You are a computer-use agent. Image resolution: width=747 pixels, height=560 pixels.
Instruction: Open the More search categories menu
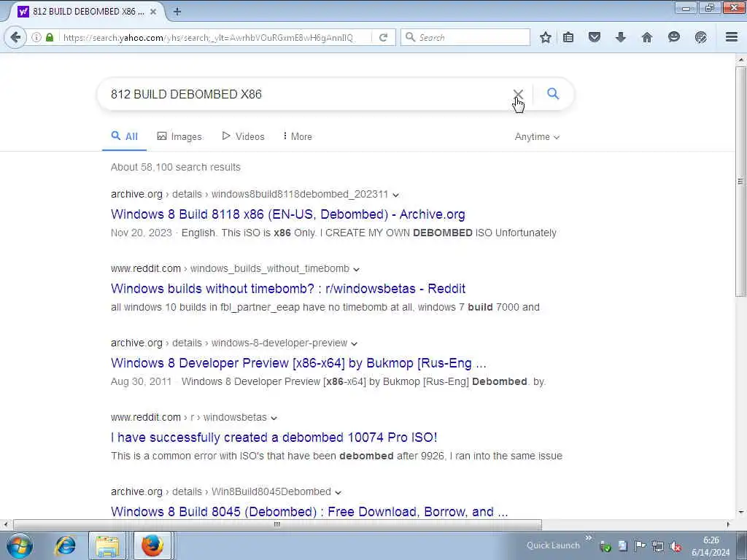(x=298, y=136)
